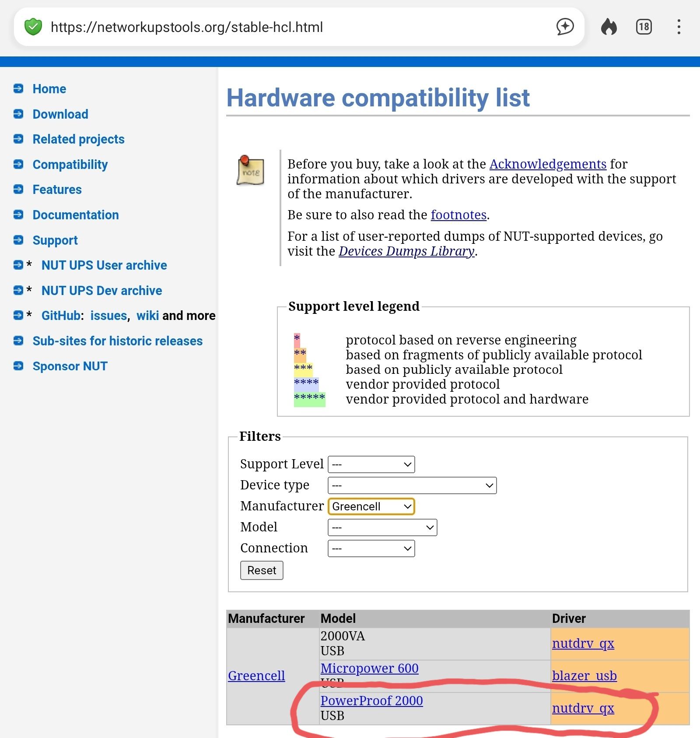Viewport: 700px width, 738px height.
Task: Click the arrow bullet beside Compatibility
Action: coord(18,164)
